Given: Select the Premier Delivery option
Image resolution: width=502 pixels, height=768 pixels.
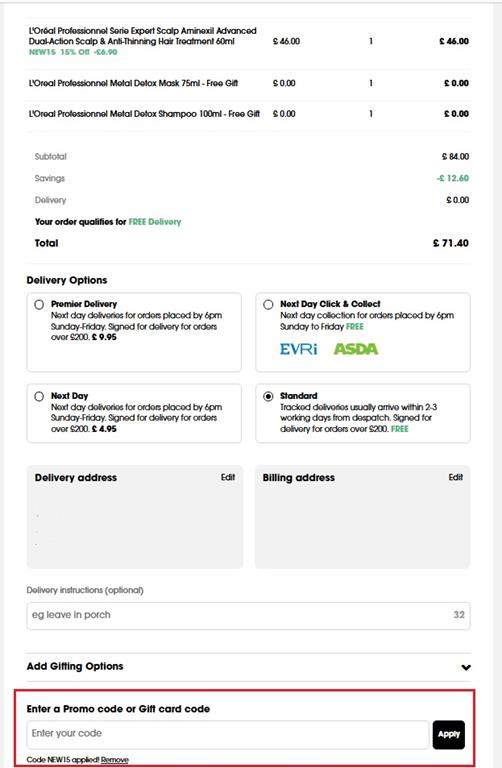Looking at the screenshot, I should pyautogui.click(x=39, y=305).
